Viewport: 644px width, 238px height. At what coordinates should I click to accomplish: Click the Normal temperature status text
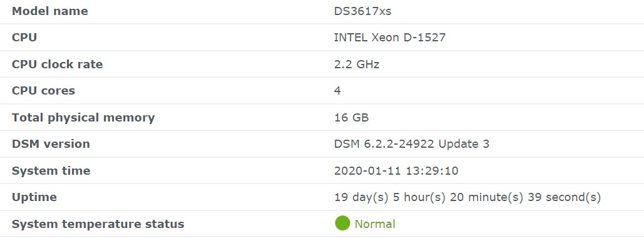[374, 224]
